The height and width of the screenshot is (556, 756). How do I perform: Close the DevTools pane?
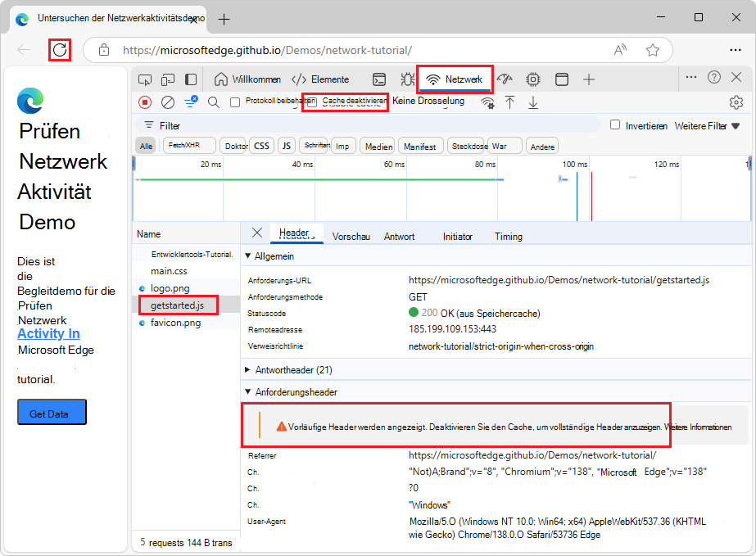coord(736,77)
